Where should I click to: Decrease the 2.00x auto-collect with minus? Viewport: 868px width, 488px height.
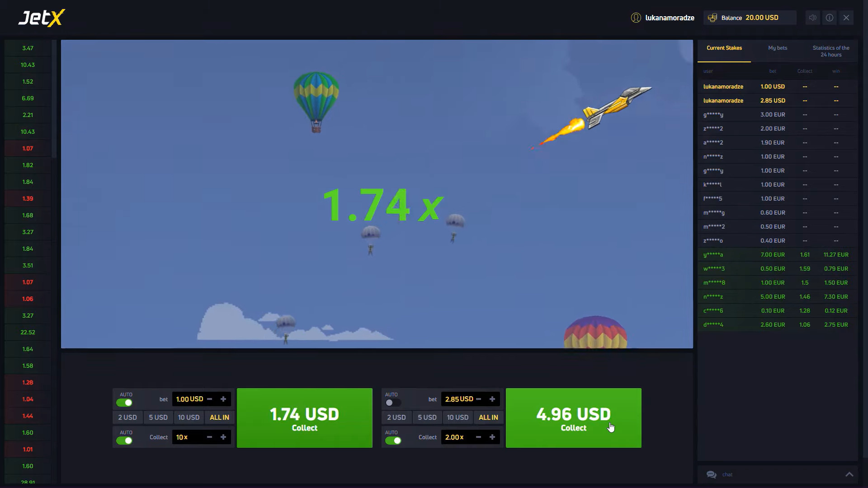[478, 437]
